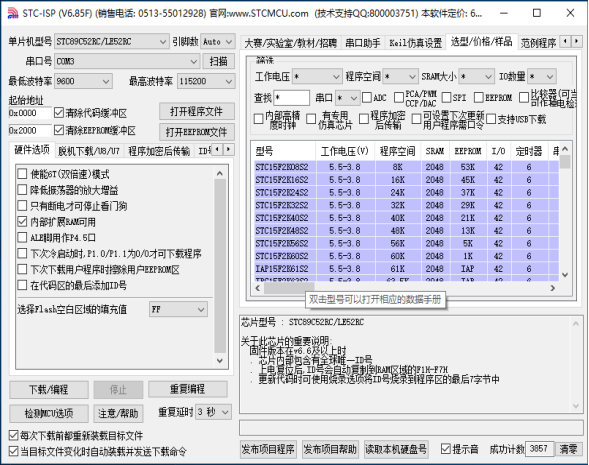589x465 pixels.
Task: Click 扫描 serial port scan button
Action: [x=219, y=61]
